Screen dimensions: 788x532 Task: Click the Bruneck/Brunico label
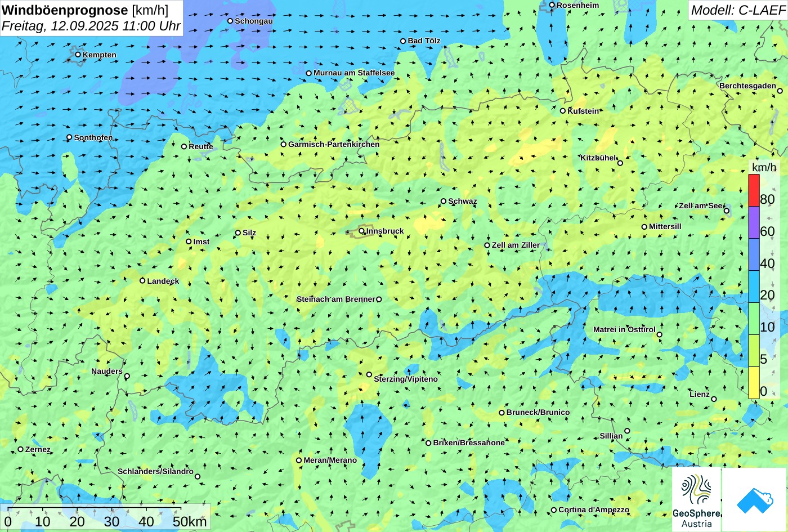coord(538,412)
